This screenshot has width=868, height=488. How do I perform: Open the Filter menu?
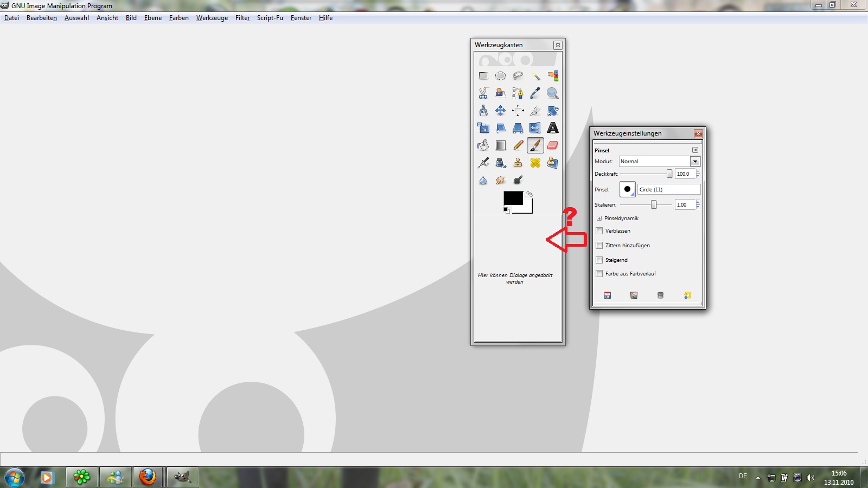coord(242,18)
